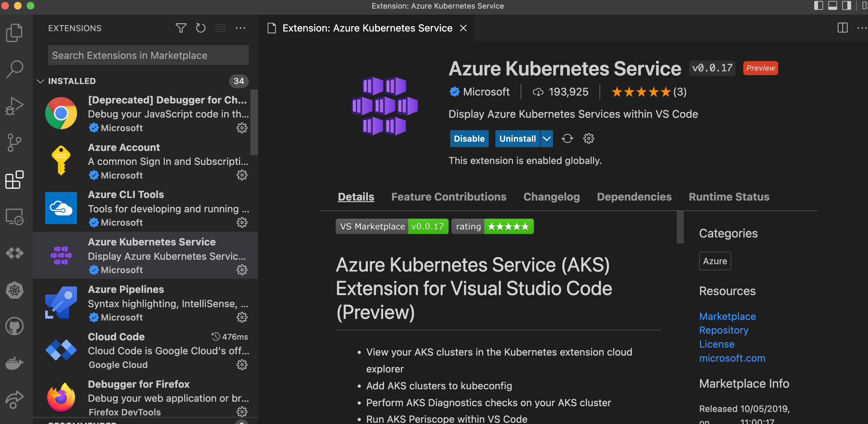Clear the extension search results
This screenshot has width=868, height=424.
(x=220, y=28)
